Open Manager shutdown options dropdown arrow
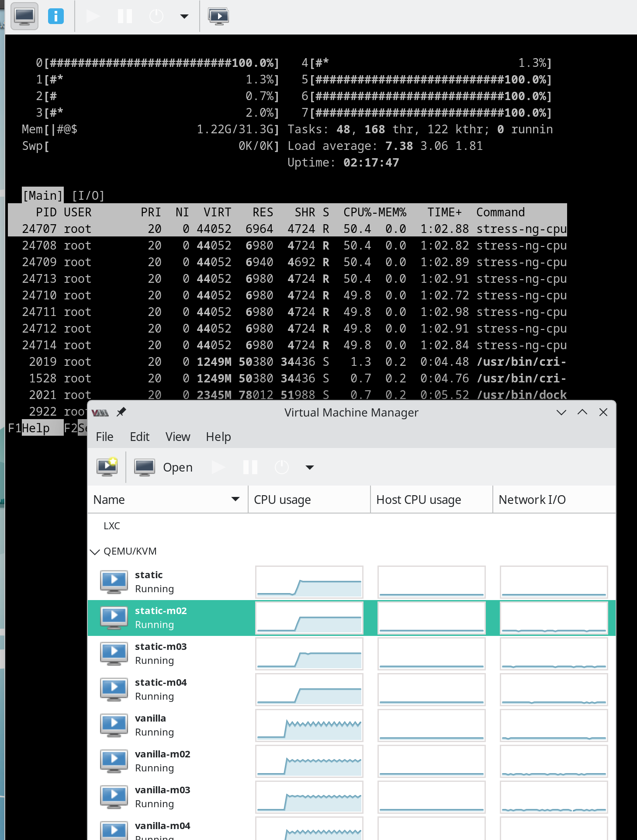637x840 pixels. [x=310, y=468]
